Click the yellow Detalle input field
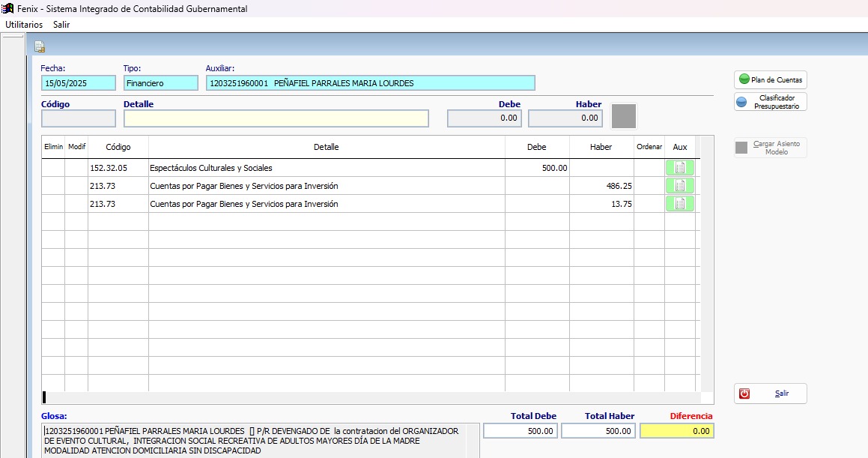 click(x=276, y=118)
